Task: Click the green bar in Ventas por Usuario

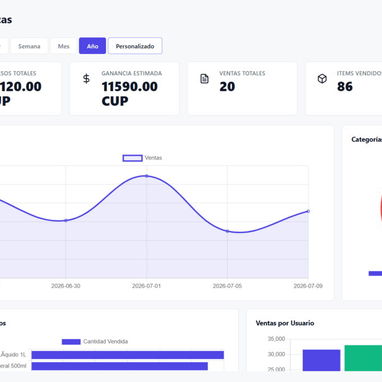Action: (x=363, y=358)
